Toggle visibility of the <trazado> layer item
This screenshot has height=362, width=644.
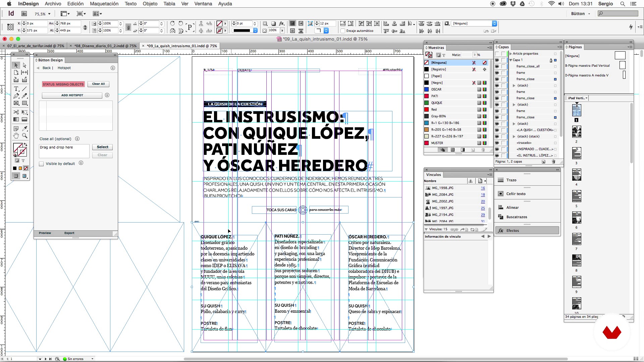tap(497, 143)
